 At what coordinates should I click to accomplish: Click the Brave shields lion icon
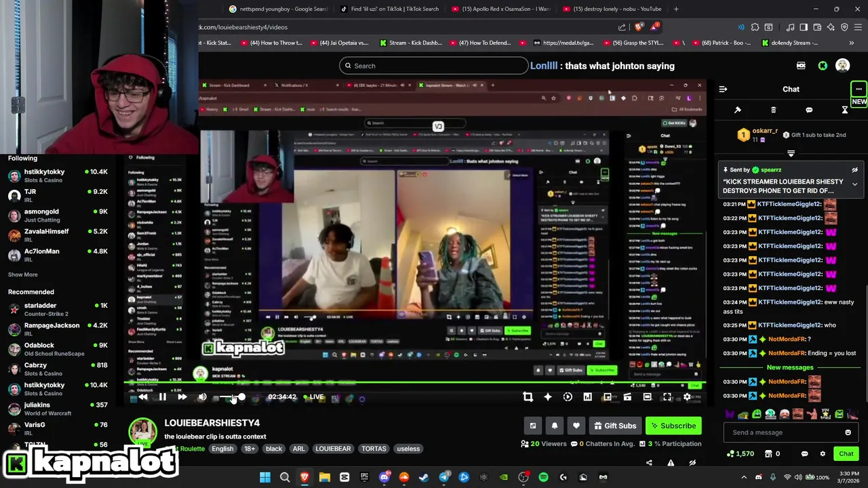coord(638,27)
